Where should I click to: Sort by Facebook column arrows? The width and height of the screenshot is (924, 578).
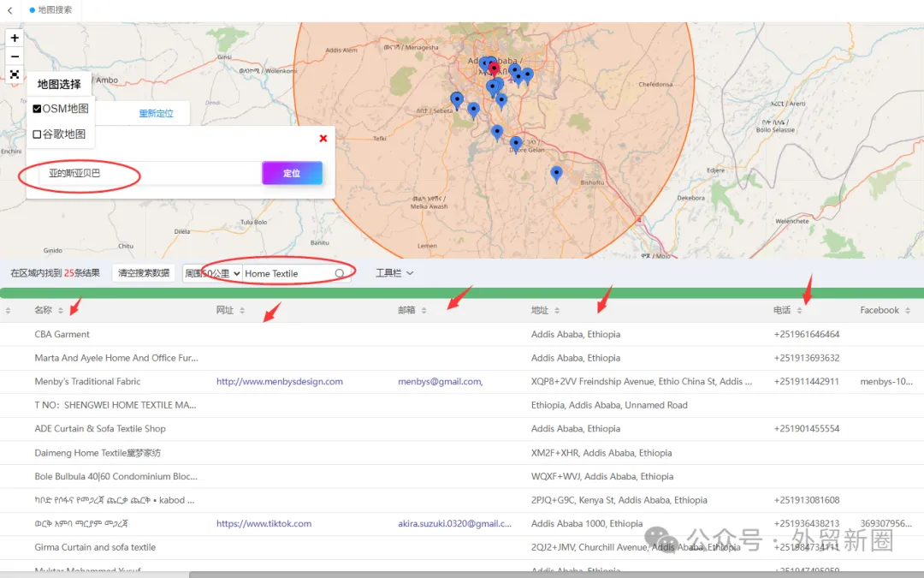click(908, 310)
